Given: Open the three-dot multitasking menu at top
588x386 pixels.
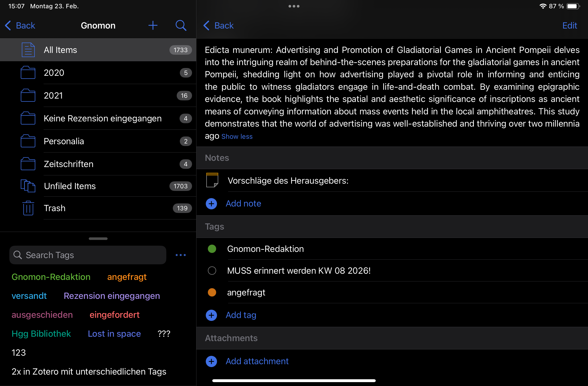Looking at the screenshot, I should click(294, 6).
